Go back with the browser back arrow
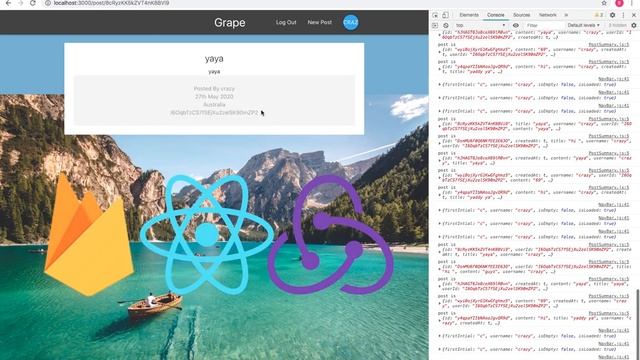This screenshot has width=640, height=360. 8,3
